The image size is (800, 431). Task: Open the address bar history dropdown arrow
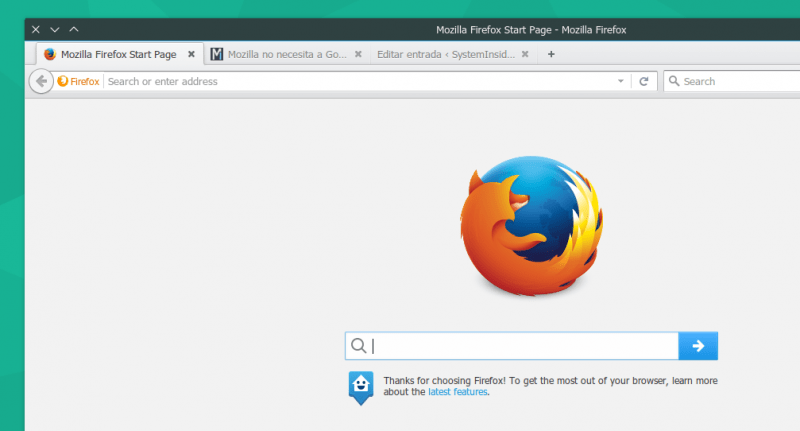pos(620,81)
